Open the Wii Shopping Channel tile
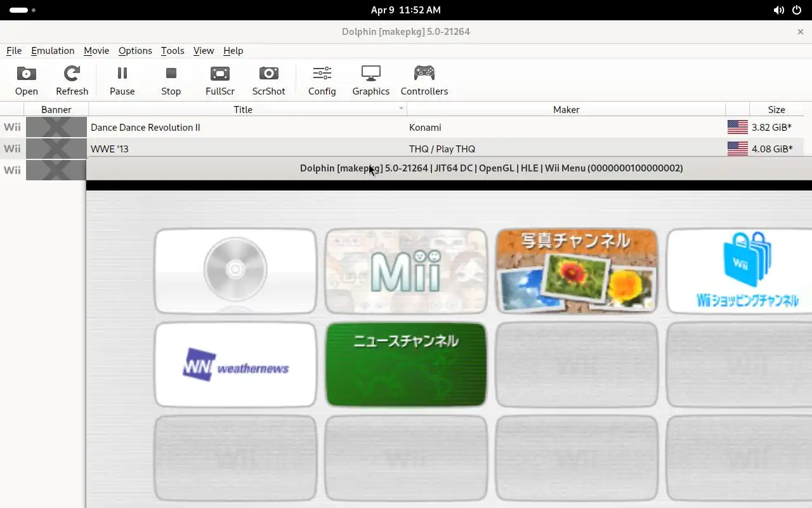The width and height of the screenshot is (812, 508). click(x=739, y=271)
